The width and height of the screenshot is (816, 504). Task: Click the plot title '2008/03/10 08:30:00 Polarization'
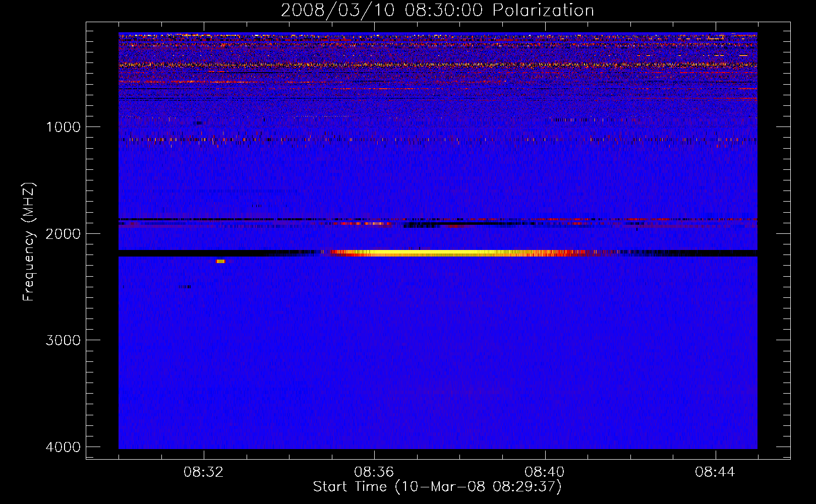pyautogui.click(x=437, y=10)
